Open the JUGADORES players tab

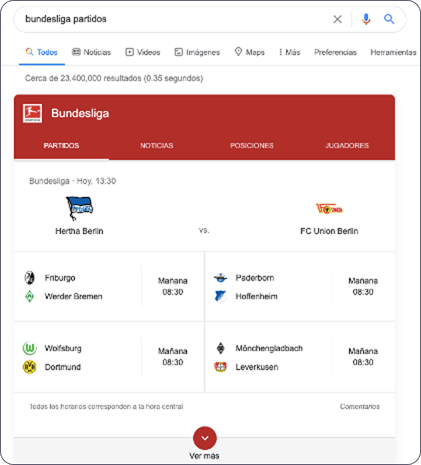pos(347,146)
